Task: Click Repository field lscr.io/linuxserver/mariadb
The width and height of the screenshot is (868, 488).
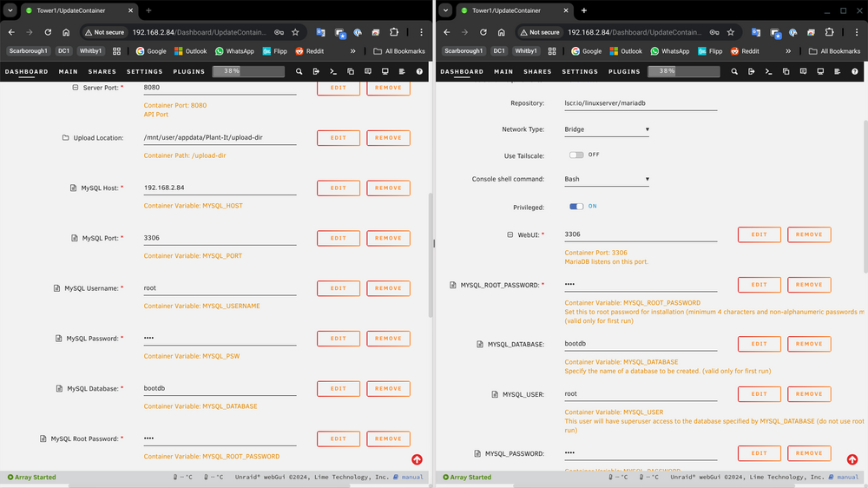Action: [x=641, y=103]
